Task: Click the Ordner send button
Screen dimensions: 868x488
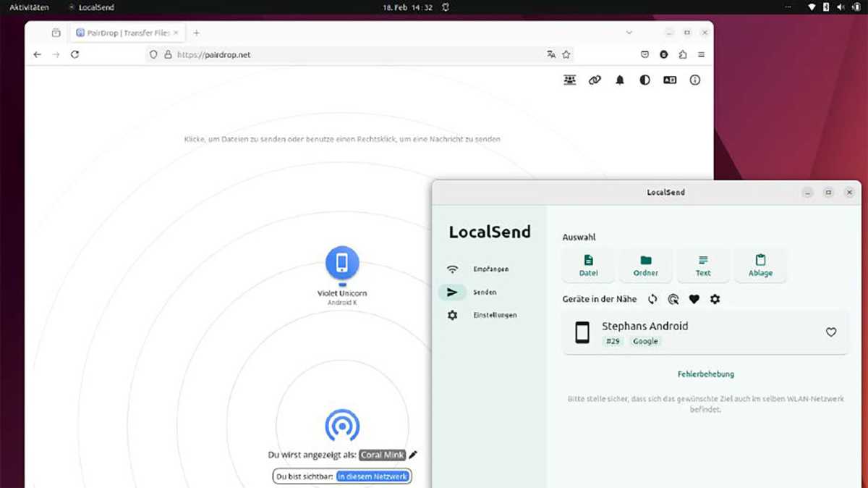Action: (645, 265)
